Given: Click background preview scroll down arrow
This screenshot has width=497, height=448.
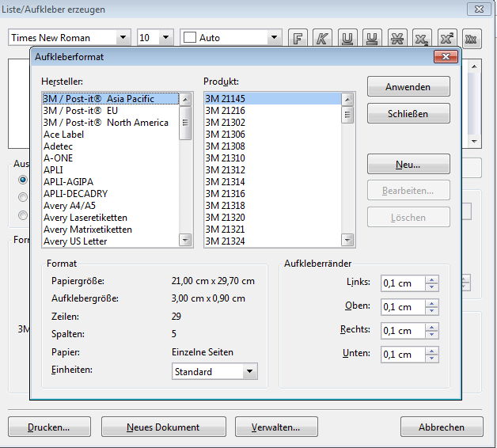Looking at the screenshot, I should 474,142.
